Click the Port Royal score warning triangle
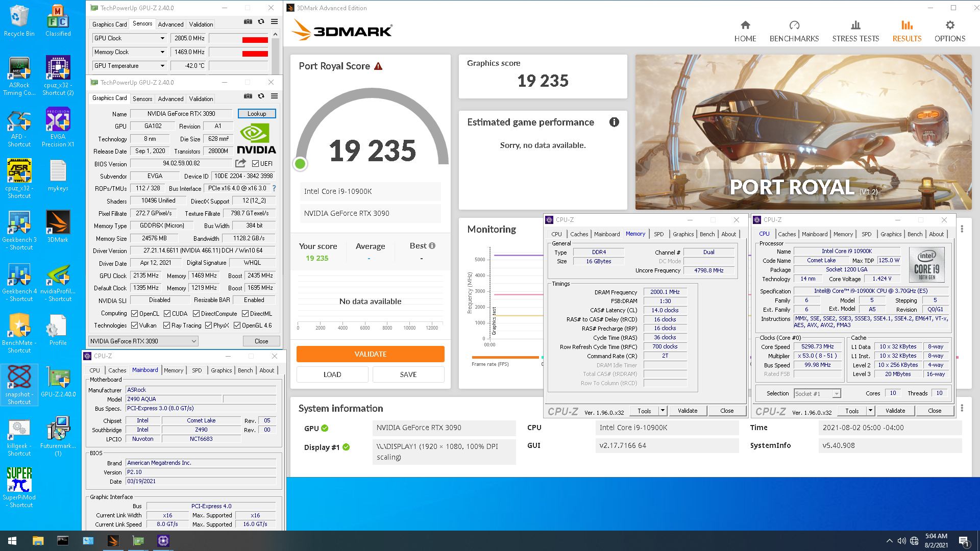The height and width of the screenshot is (551, 980). click(x=378, y=66)
